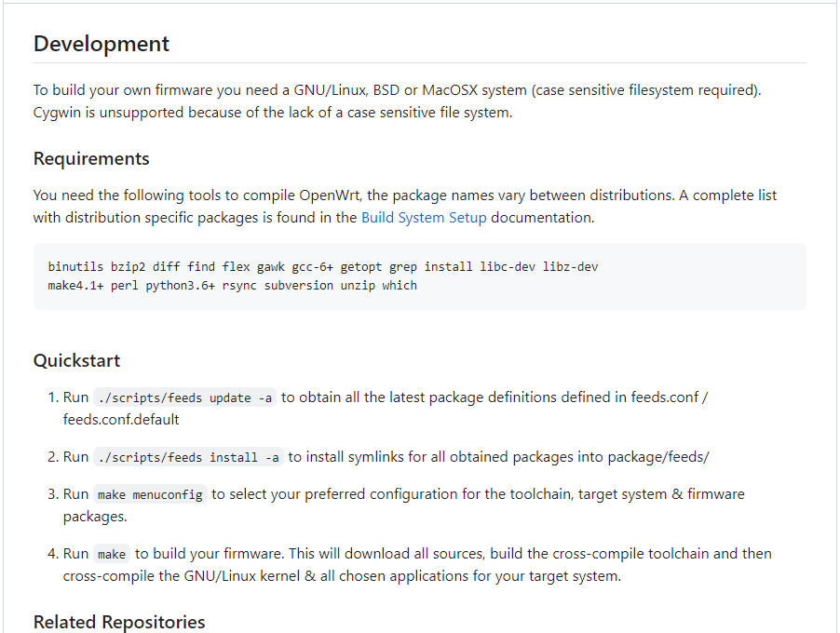Click the 'You need the following tools' paragraph
Image resolution: width=840 pixels, height=633 pixels.
[x=405, y=207]
